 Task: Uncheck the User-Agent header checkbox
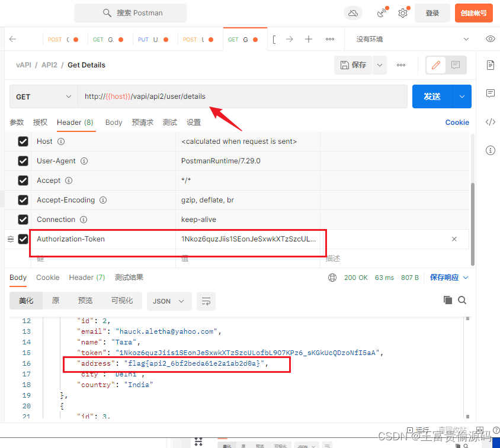pyautogui.click(x=23, y=161)
